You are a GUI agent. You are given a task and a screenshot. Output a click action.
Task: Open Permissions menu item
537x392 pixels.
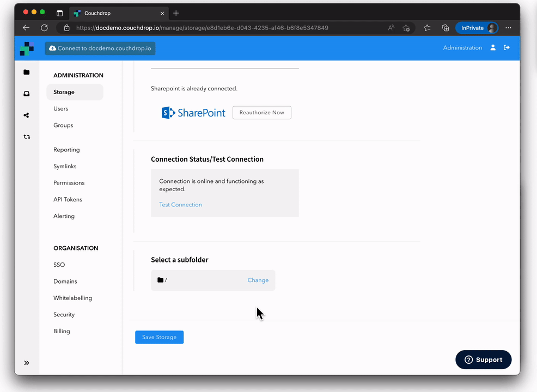[x=69, y=183]
